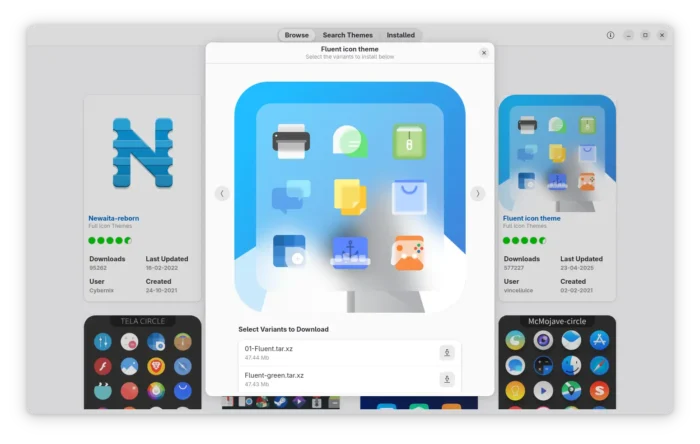Viewport: 700px width, 444px height.
Task: Show next preview image with right chevron
Action: tap(477, 193)
